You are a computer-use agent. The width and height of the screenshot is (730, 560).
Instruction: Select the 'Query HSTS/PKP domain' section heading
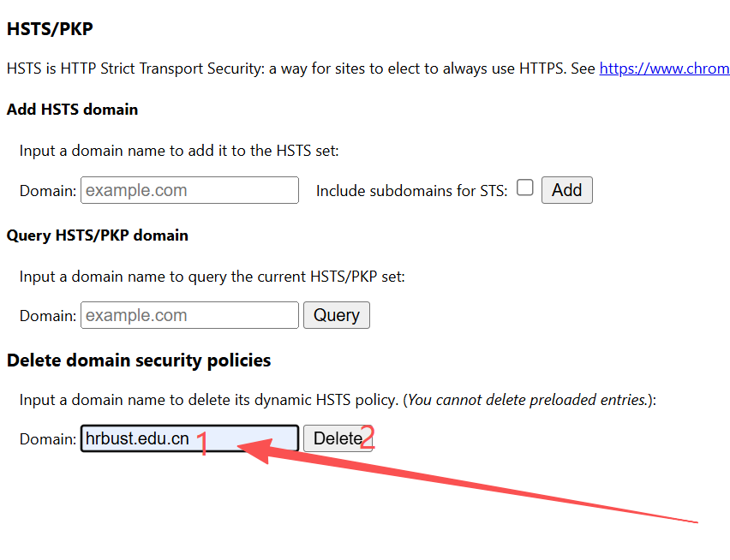[97, 235]
